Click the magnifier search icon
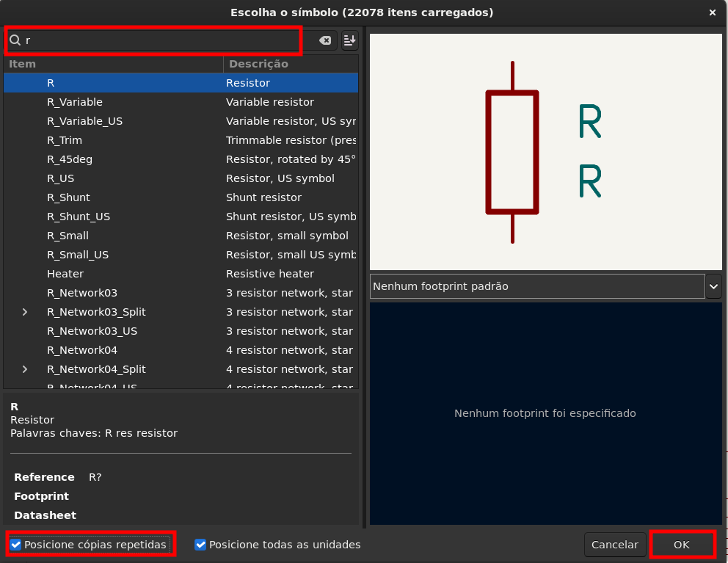The width and height of the screenshot is (728, 563). 15,40
